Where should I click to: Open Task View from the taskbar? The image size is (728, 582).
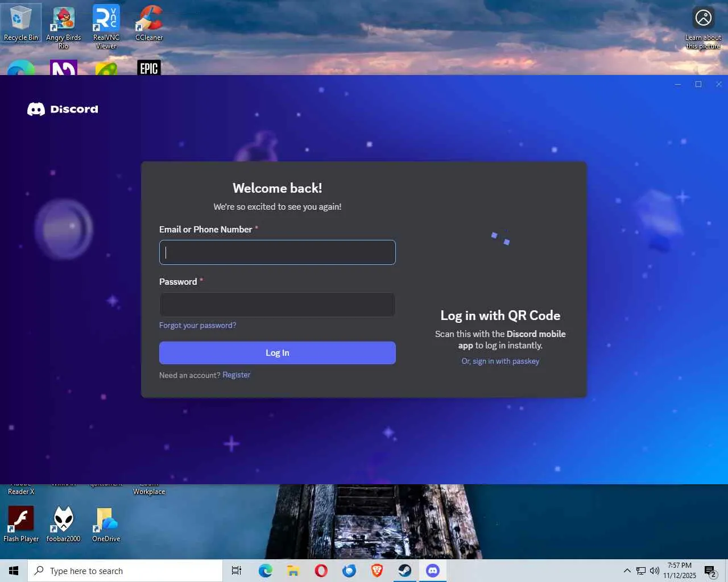[x=237, y=571]
